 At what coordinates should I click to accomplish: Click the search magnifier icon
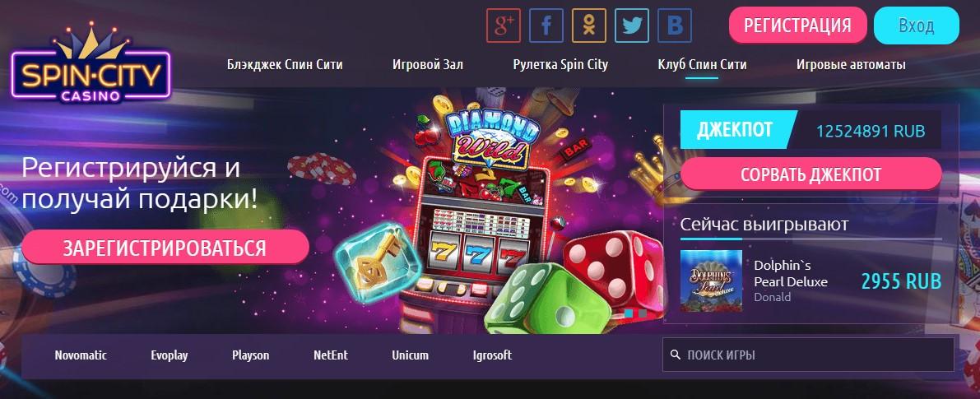point(675,355)
